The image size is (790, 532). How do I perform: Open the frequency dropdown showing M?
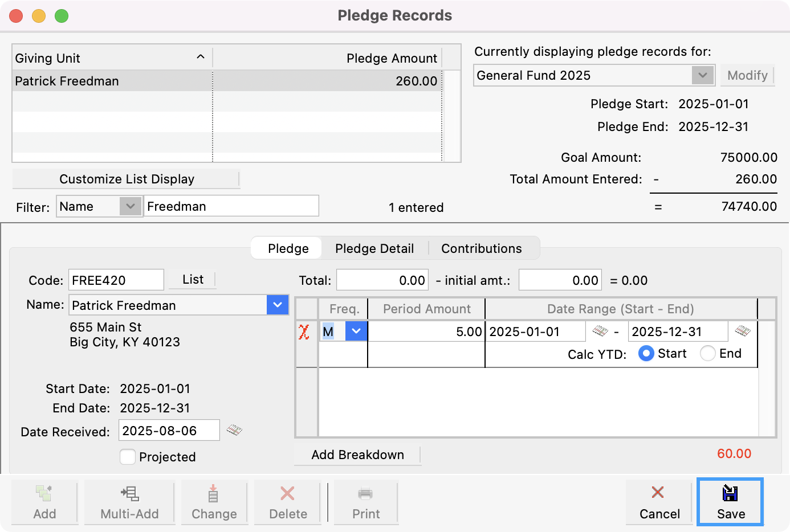pos(356,331)
